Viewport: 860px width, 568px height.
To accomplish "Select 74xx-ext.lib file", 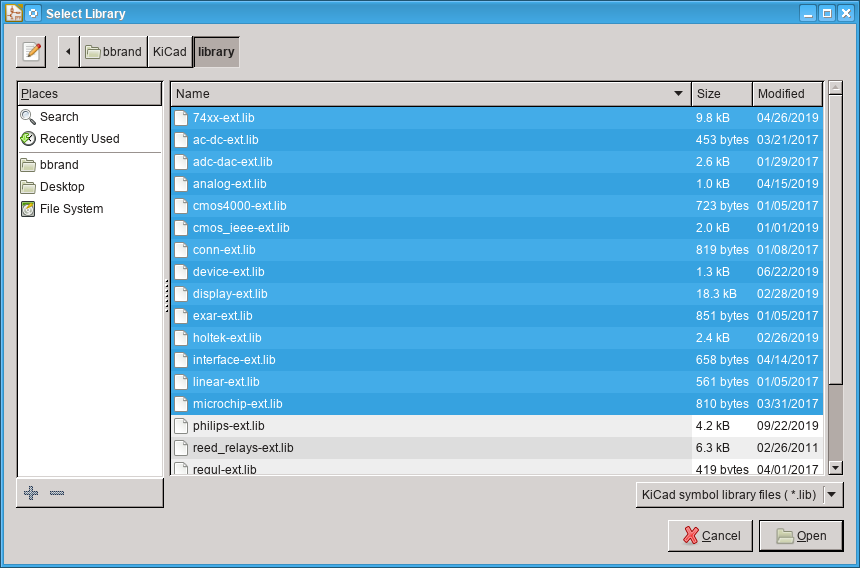I will [497, 118].
